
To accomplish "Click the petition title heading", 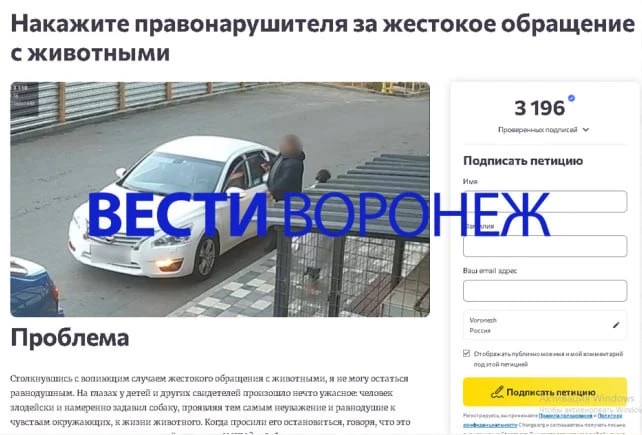I will pos(323,38).
